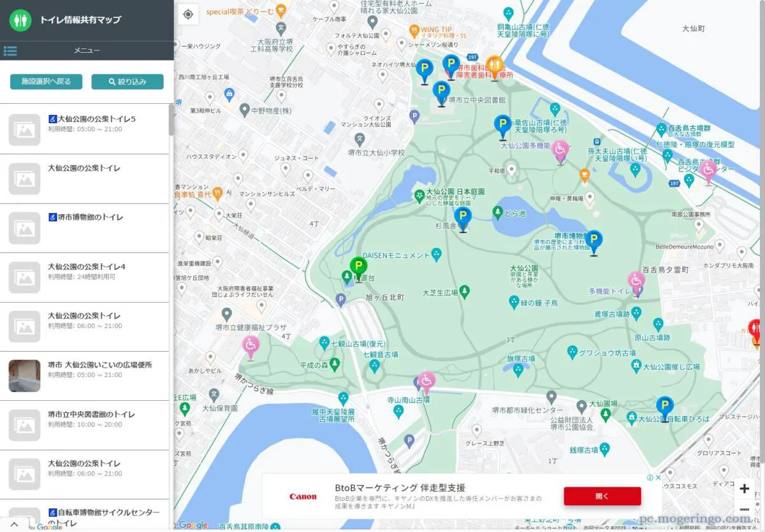The width and height of the screenshot is (765, 532).
Task: Open list entry 堺市博物館のトイレ
Action: [x=84, y=228]
